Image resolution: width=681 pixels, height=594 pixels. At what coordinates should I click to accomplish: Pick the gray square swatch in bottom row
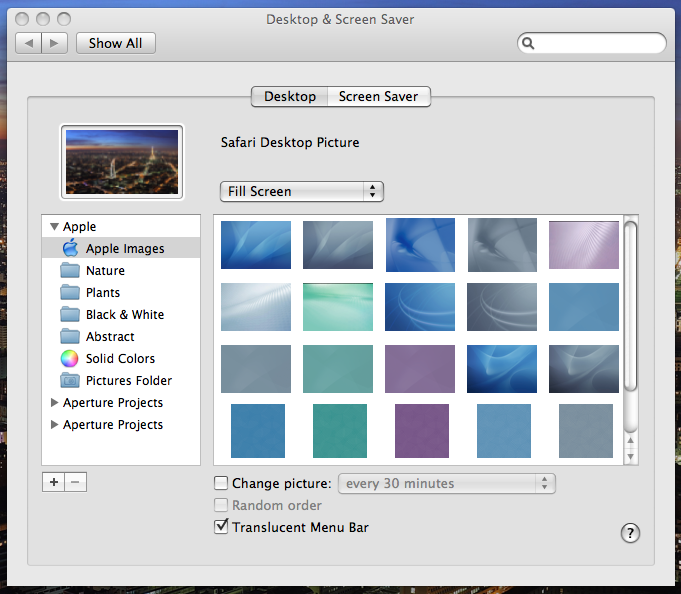(x=585, y=431)
